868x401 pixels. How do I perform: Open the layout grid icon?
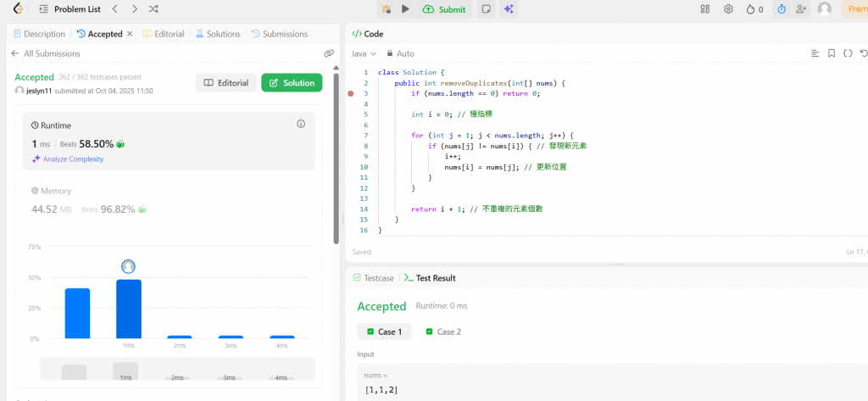pos(704,8)
